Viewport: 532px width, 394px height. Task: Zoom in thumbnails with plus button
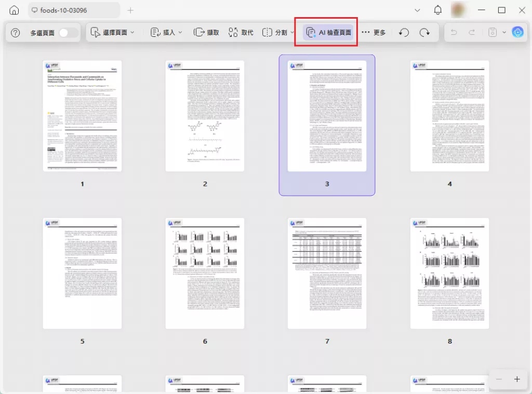517,379
